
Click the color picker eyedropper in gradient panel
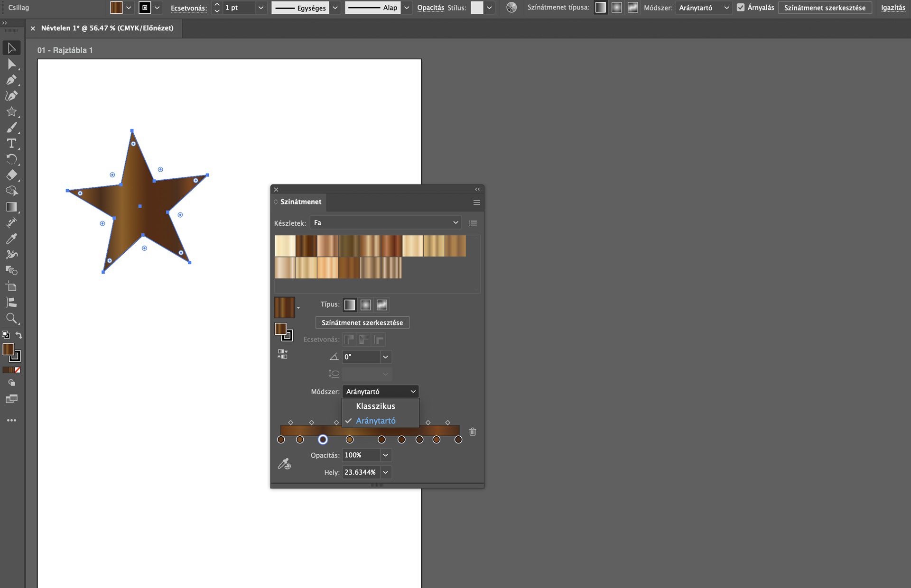(x=284, y=464)
